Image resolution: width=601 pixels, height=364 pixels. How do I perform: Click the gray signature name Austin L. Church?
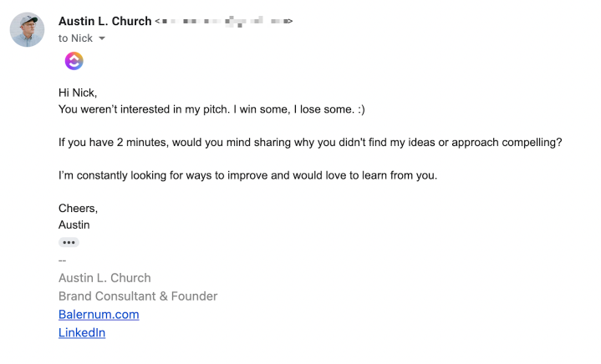(x=104, y=278)
